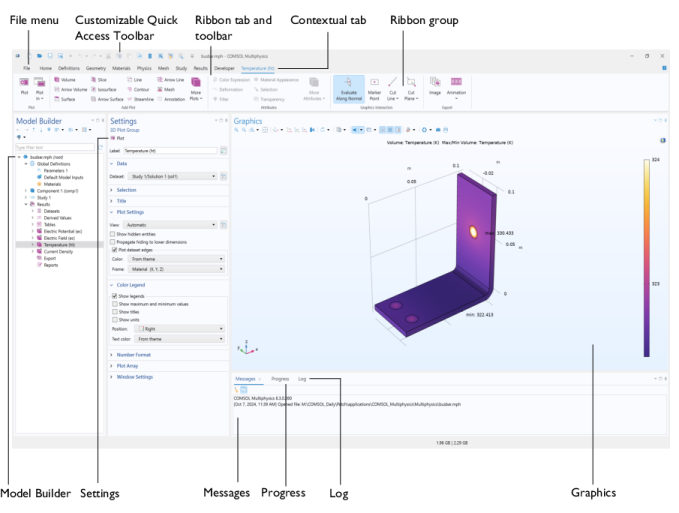Click the temperature color legend bar

point(646,258)
